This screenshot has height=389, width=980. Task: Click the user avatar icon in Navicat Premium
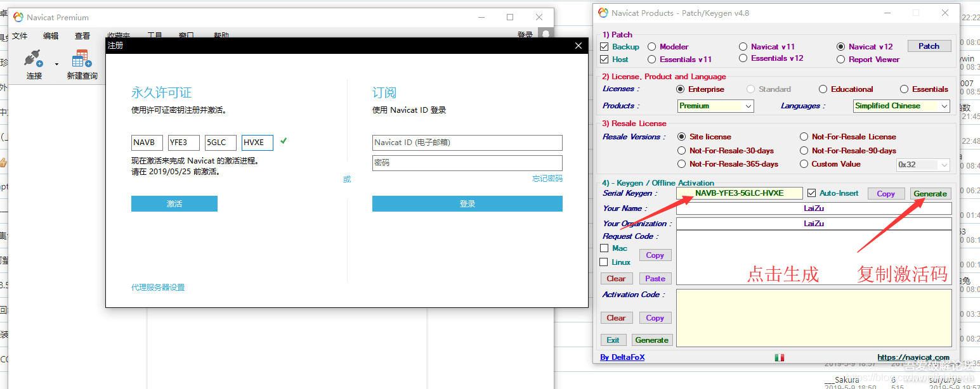[x=546, y=34]
